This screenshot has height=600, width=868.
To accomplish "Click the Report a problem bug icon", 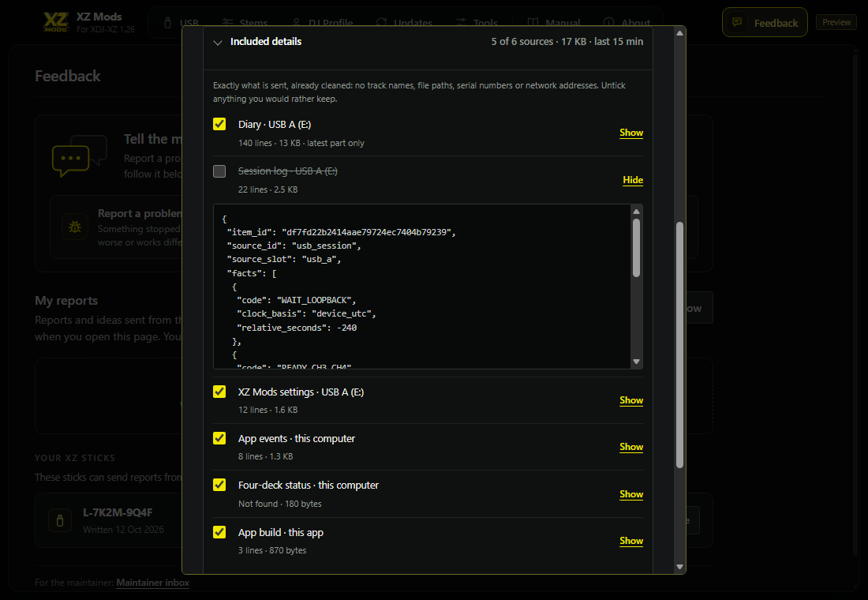I will point(75,227).
